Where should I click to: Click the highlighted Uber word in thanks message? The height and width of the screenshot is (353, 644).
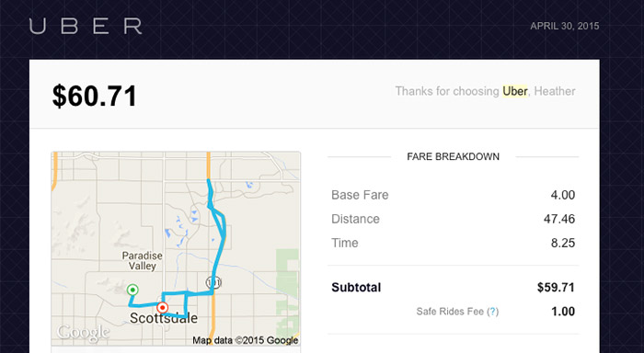pos(515,91)
